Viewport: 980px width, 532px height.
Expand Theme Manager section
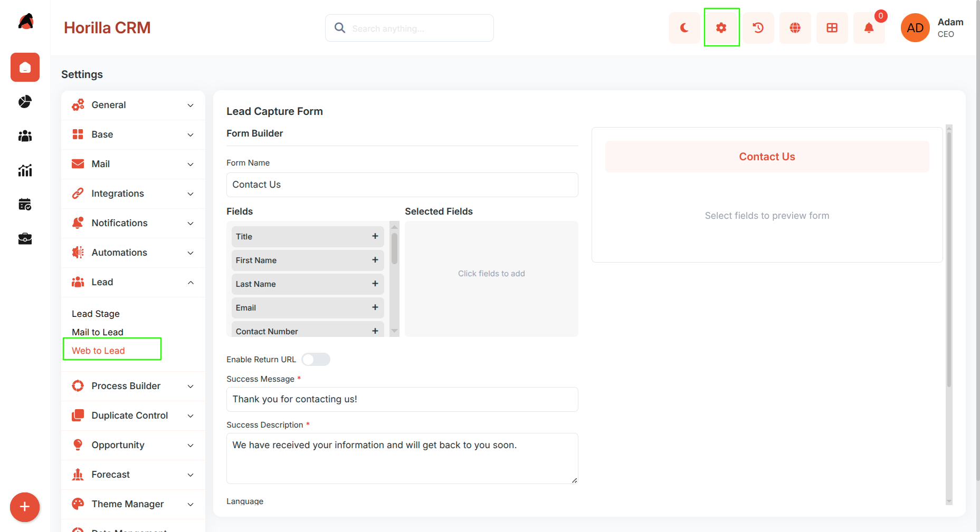pyautogui.click(x=133, y=504)
